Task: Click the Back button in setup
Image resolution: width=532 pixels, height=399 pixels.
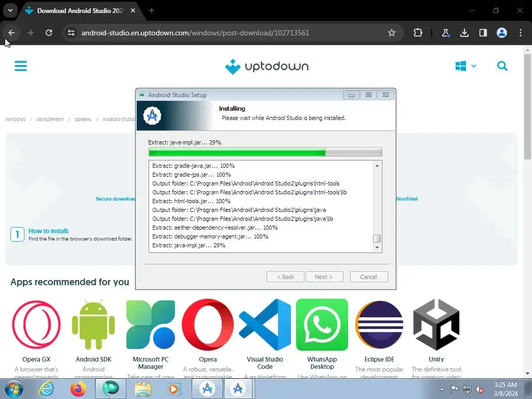Action: coord(285,277)
